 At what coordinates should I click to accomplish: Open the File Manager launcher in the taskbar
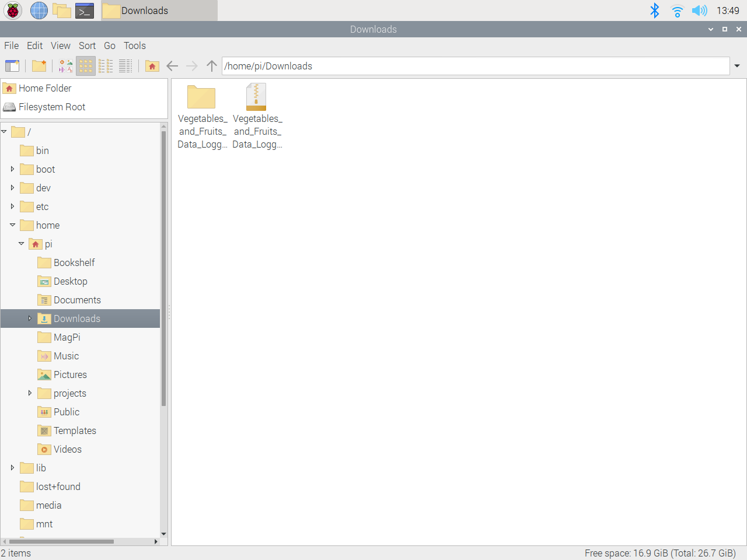click(x=62, y=10)
